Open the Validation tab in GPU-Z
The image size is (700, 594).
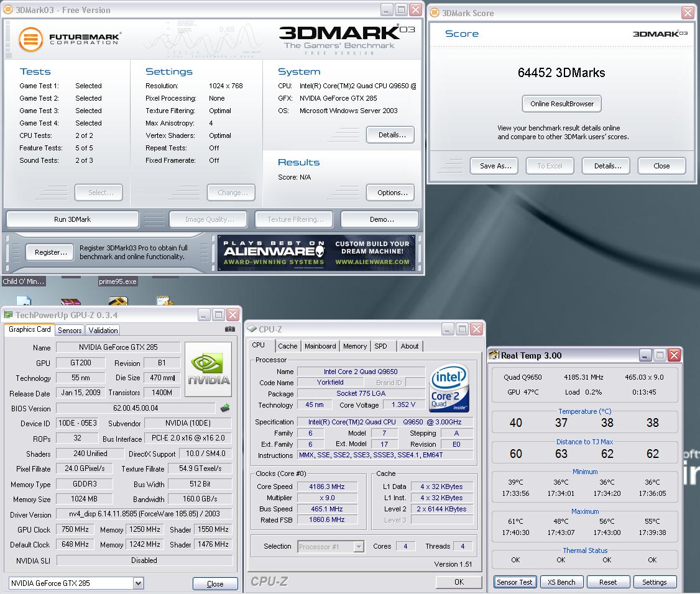pyautogui.click(x=103, y=331)
